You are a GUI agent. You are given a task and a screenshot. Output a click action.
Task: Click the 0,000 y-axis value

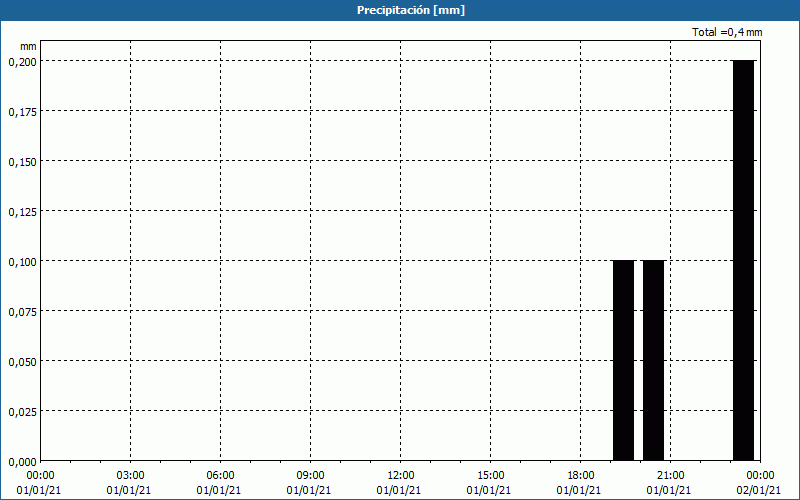[x=22, y=462]
